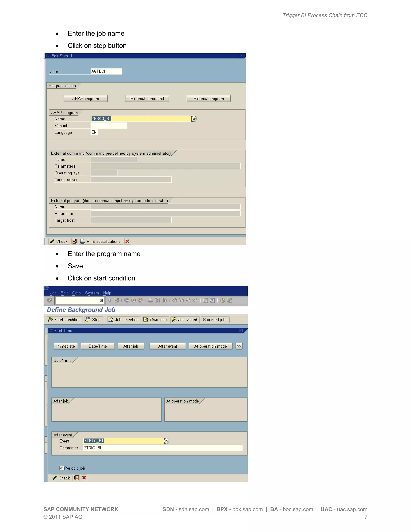Image resolution: width=411 pixels, height=532 pixels.
Task: Close the Start Time dialog window
Action: point(241,330)
